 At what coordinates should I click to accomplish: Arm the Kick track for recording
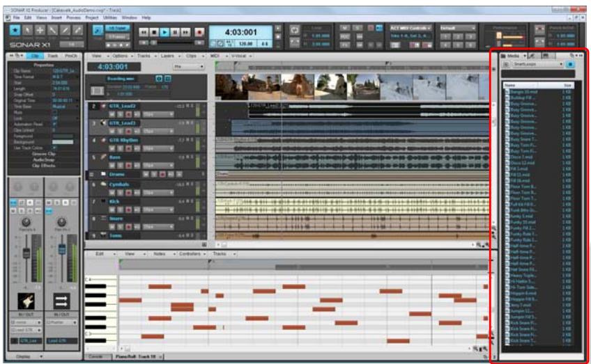[128, 209]
